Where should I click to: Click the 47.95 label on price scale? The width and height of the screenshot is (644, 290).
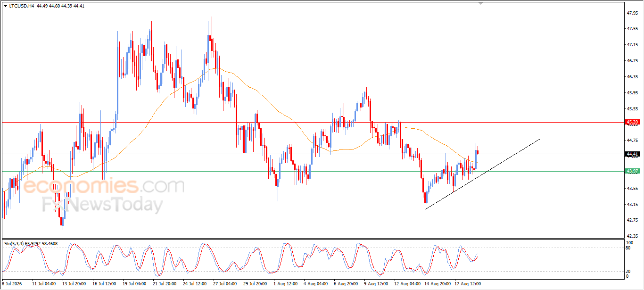pos(632,13)
